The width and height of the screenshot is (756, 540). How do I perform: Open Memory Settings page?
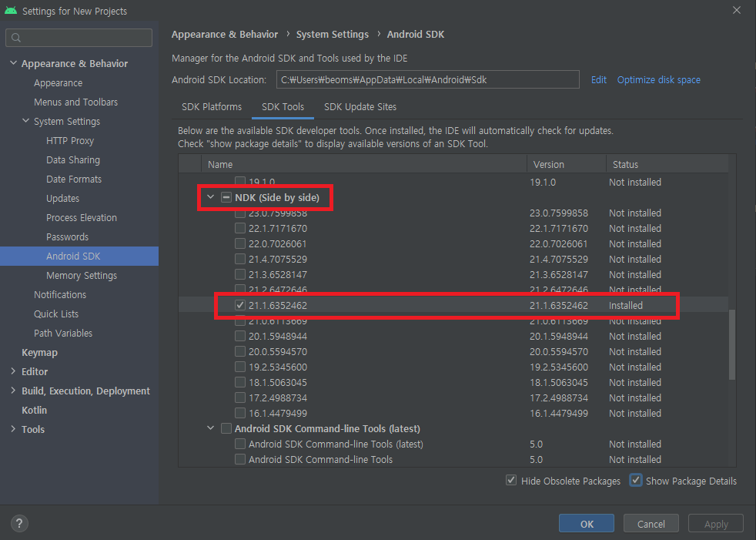click(x=82, y=276)
